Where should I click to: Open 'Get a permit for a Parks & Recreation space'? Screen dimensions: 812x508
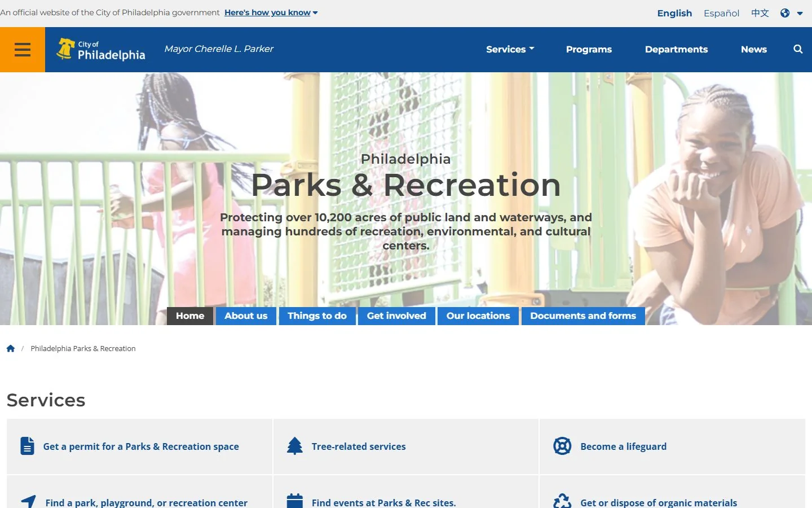(141, 446)
